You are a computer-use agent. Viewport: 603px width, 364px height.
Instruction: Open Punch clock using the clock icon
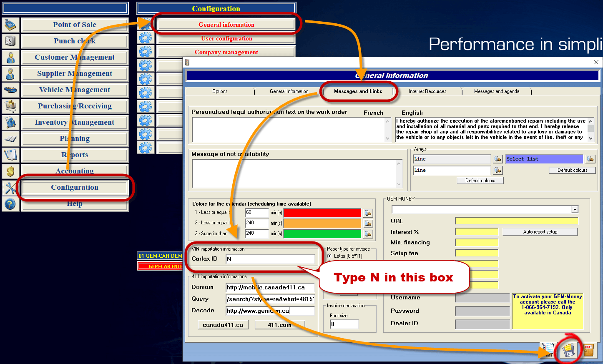(10, 41)
